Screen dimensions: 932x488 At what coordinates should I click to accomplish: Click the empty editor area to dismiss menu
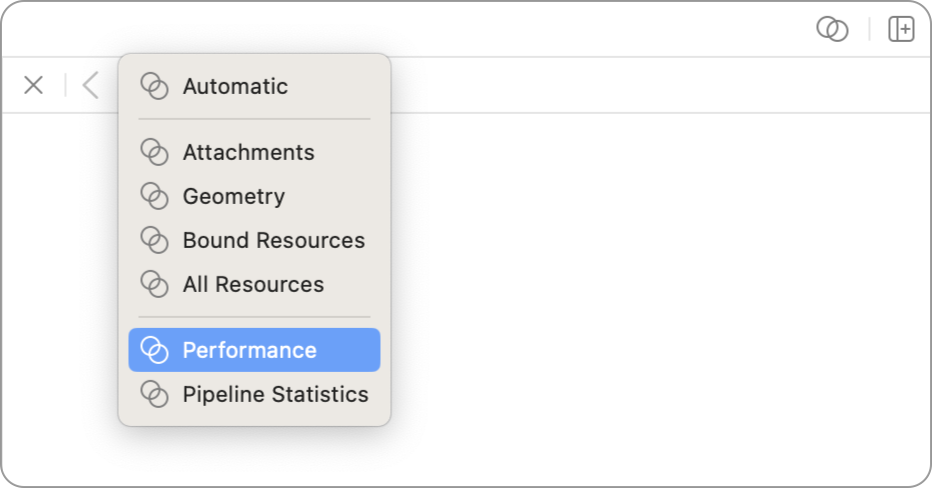650,300
